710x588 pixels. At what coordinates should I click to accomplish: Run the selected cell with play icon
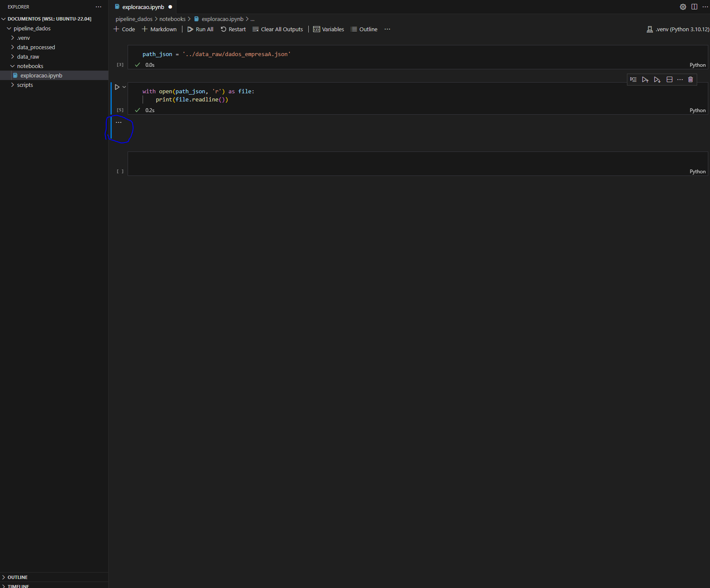pyautogui.click(x=117, y=87)
